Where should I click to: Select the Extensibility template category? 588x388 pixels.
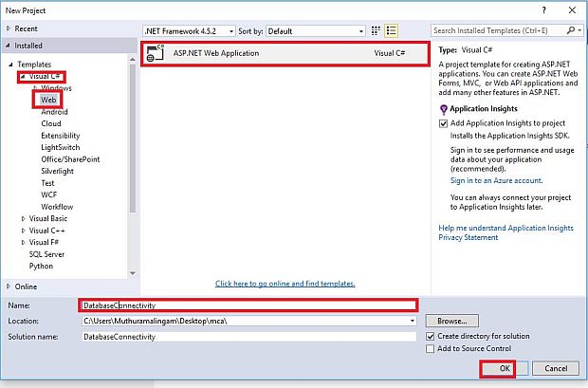tap(61, 136)
